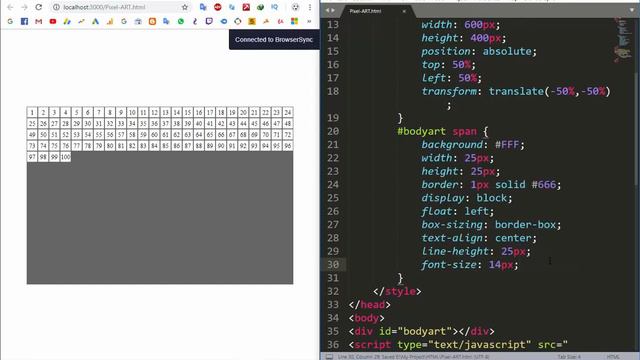This screenshot has height=360, width=640.
Task: Click line number 20 in the gutter
Action: click(x=333, y=131)
